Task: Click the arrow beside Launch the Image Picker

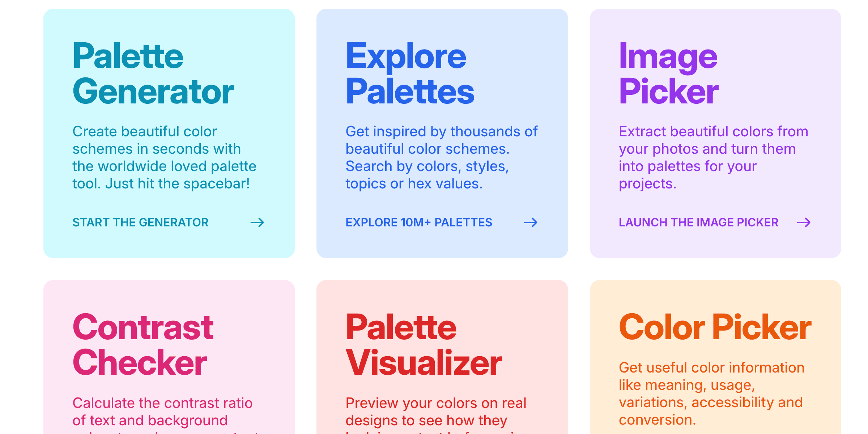Action: (x=803, y=222)
